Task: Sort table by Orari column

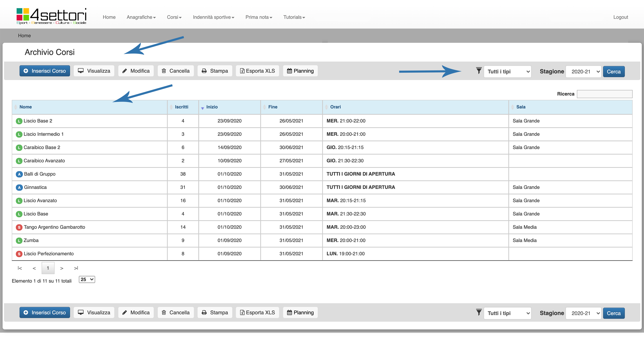Action: click(415, 107)
